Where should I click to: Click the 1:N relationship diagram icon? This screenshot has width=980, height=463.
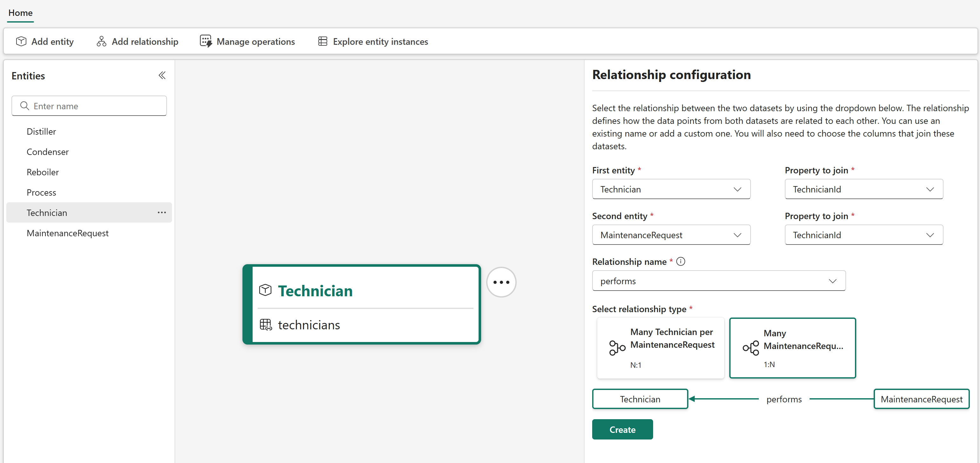pyautogui.click(x=751, y=348)
